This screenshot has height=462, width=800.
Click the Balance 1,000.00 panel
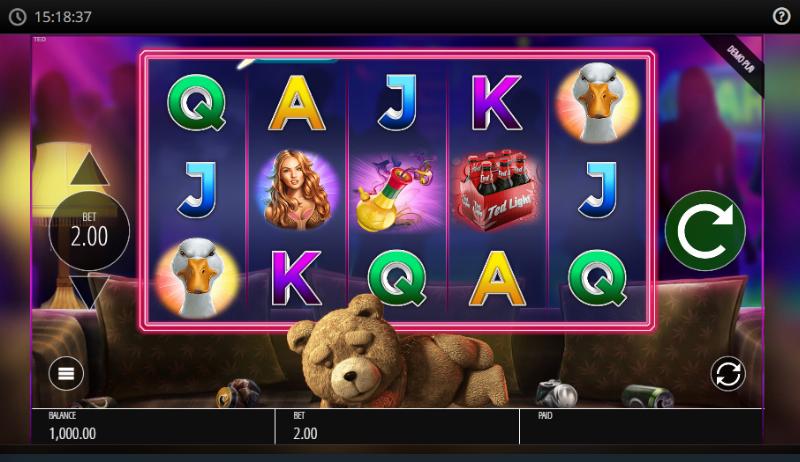153,426
